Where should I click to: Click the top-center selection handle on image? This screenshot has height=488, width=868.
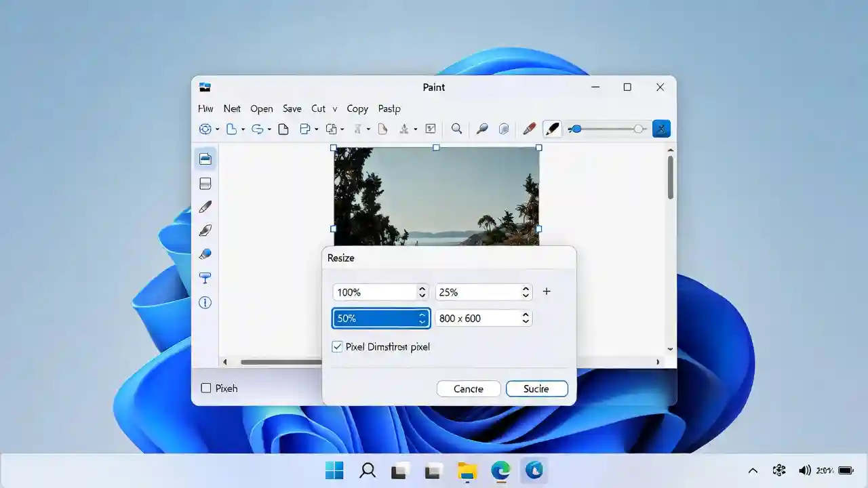click(436, 147)
